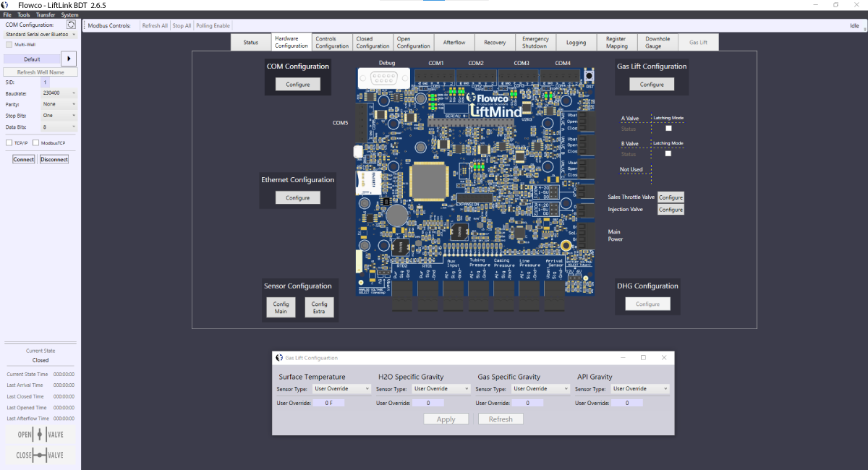Toggle A Valve Latching Mode checkbox
This screenshot has height=470, width=868.
point(668,128)
